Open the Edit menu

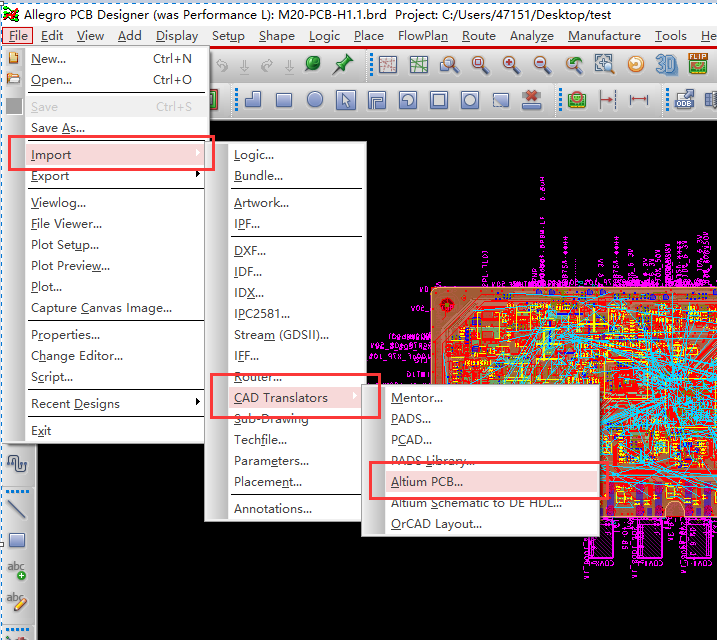[x=52, y=36]
